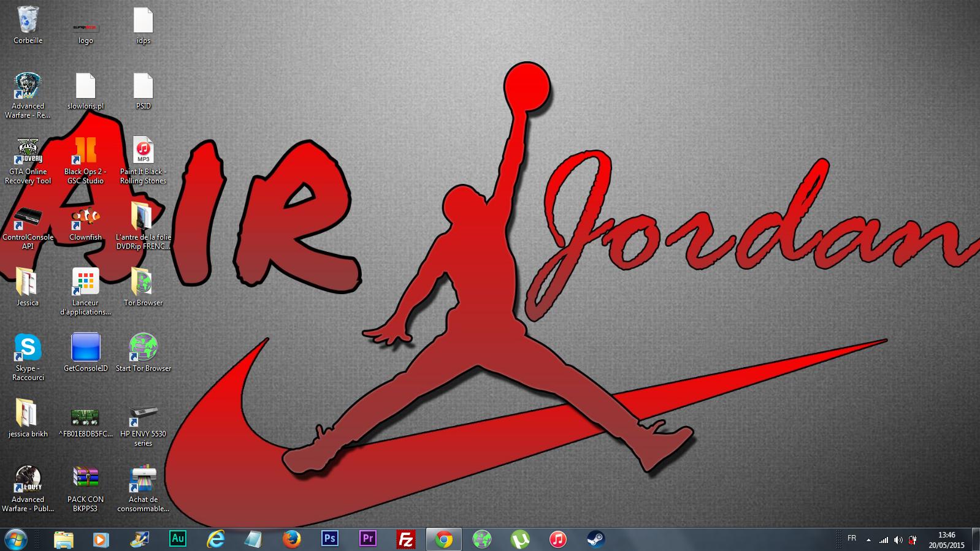Select the logo file on the desktop
Image resolution: width=980 pixels, height=551 pixels.
[x=86, y=29]
